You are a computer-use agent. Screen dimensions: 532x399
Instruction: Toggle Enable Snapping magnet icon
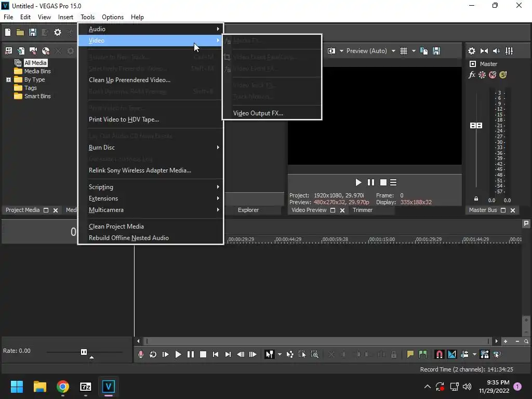point(439,354)
